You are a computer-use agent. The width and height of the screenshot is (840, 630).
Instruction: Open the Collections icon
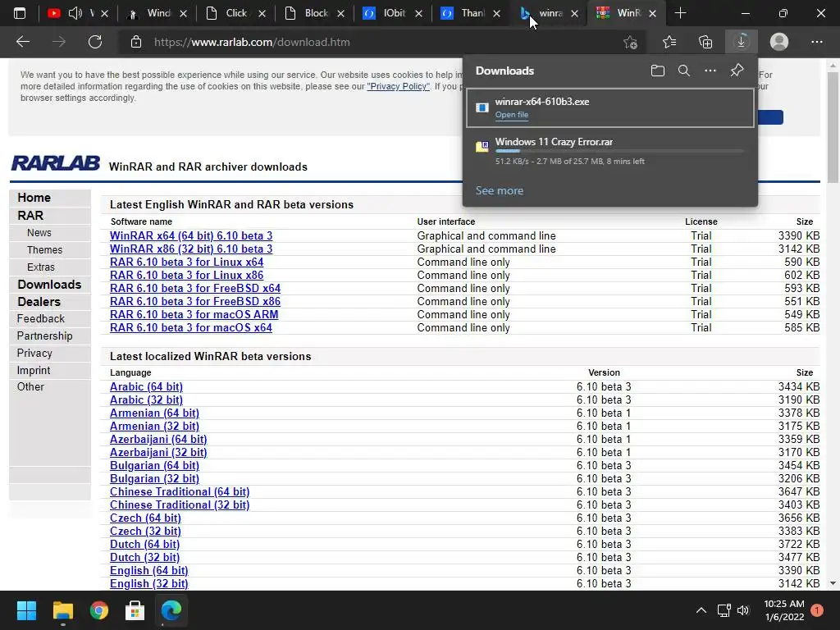(705, 42)
